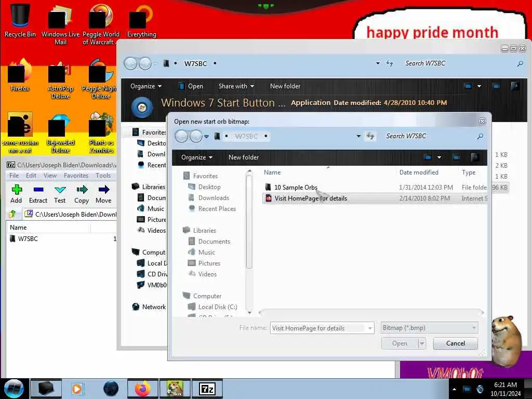The width and height of the screenshot is (532, 399).
Task: Open Organize menu in the dialog
Action: [x=197, y=157]
